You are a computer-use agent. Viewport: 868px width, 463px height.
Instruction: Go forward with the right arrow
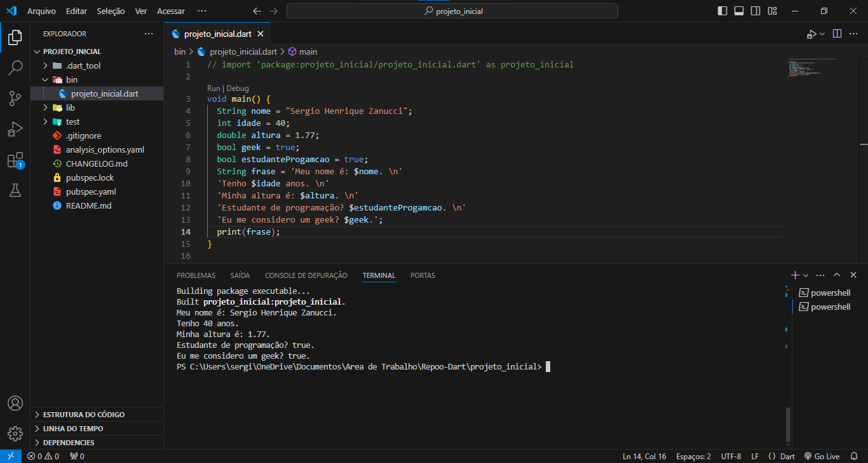pyautogui.click(x=273, y=11)
